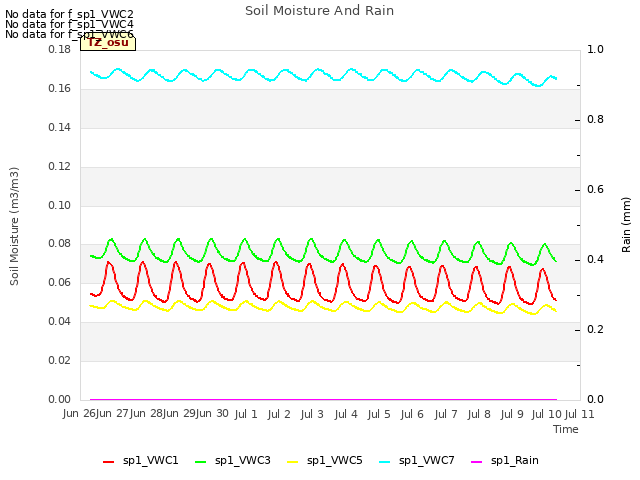Click the red sp1_VWC1 legend swatch
This screenshot has height=480, width=640.
tap(109, 462)
